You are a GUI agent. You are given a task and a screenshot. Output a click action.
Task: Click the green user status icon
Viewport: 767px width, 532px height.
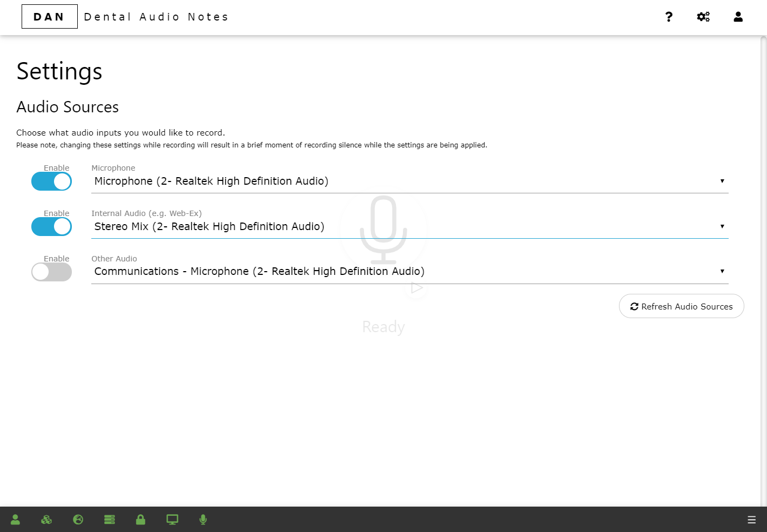click(15, 520)
